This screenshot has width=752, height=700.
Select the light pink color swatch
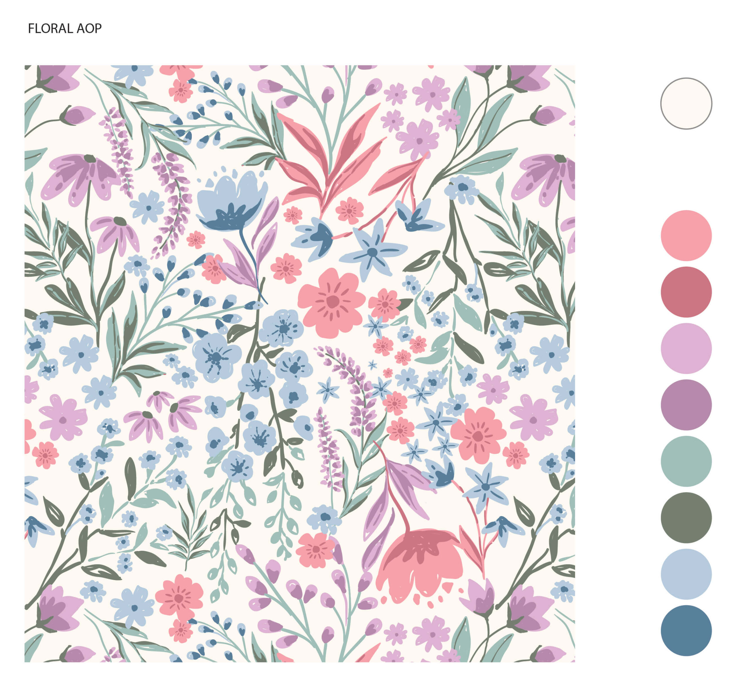click(x=686, y=235)
